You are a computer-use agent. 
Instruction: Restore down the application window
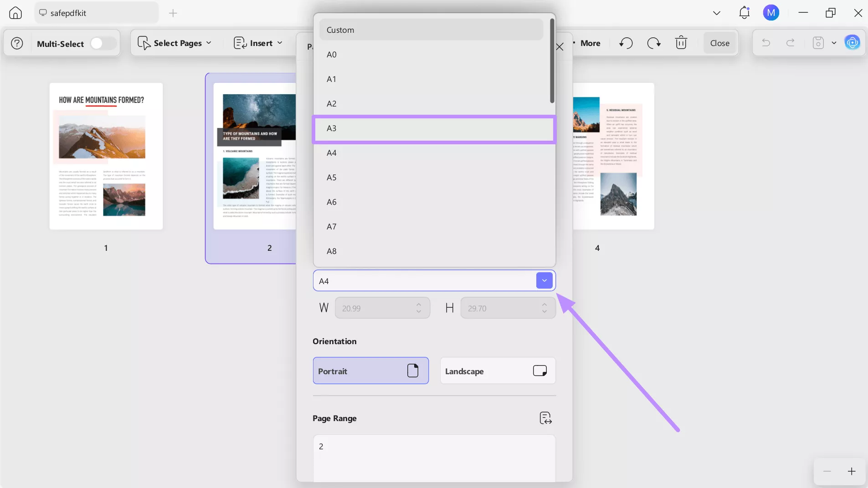[831, 13]
